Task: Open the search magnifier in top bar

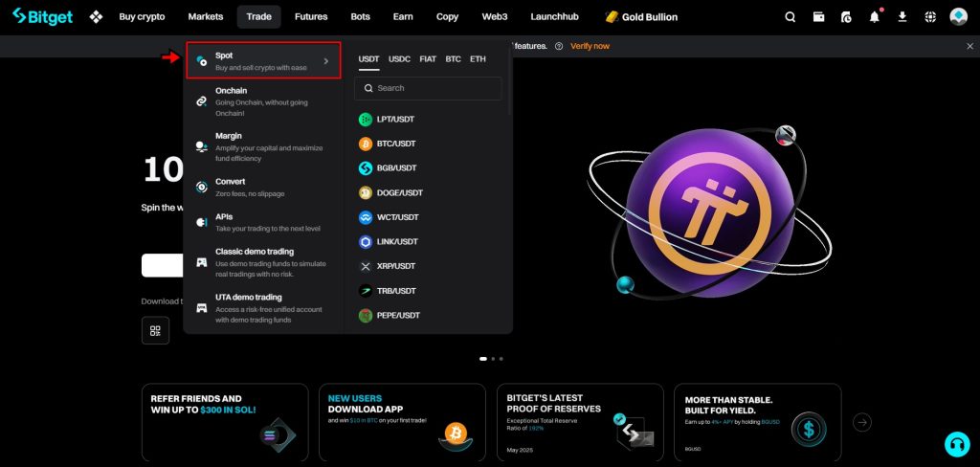Action: coord(790,17)
